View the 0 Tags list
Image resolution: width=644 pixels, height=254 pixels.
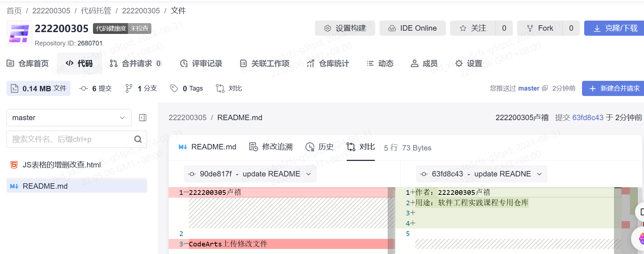[x=186, y=88]
